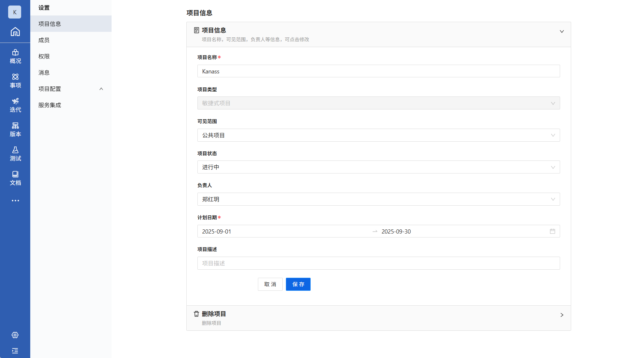Screen dimensions: 644x358
Task: Click the three-dot more menu icon
Action: point(15,200)
